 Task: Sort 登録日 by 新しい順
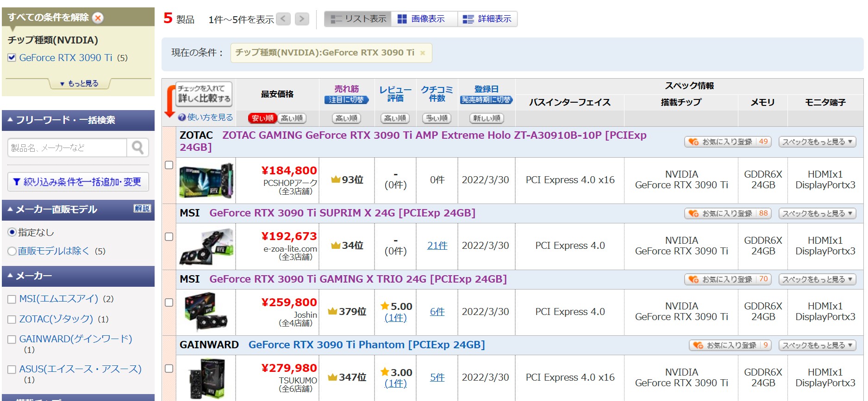486,118
